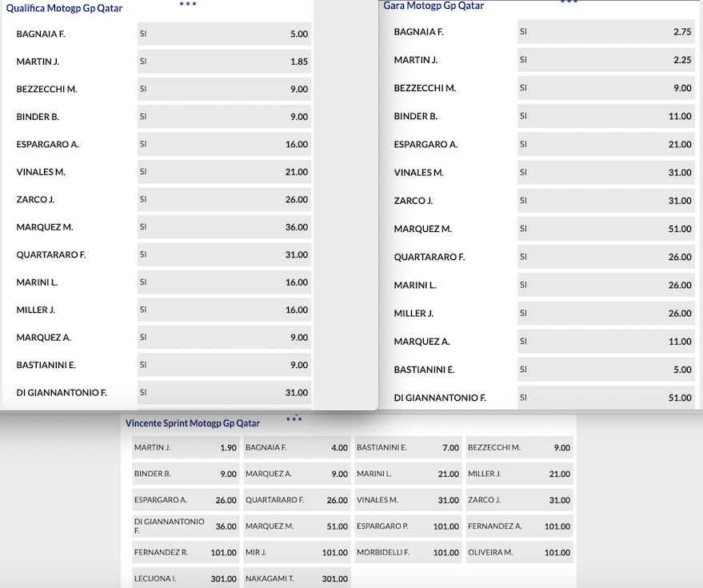Select Bagnaia F. at 2.75 in Gara
703x588 pixels.
(x=605, y=32)
